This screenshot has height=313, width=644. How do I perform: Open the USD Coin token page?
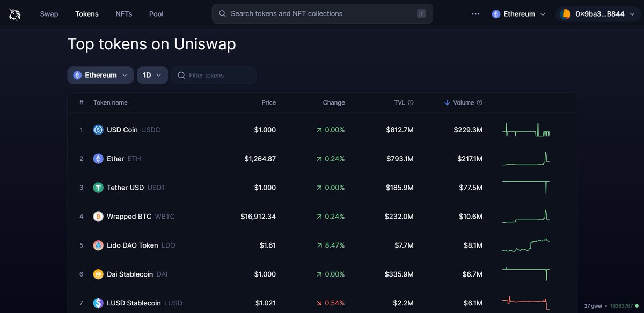point(322,130)
